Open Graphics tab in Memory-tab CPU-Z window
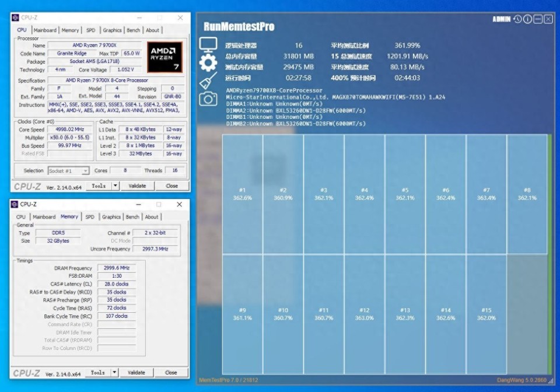The height and width of the screenshot is (392, 560). 111,217
